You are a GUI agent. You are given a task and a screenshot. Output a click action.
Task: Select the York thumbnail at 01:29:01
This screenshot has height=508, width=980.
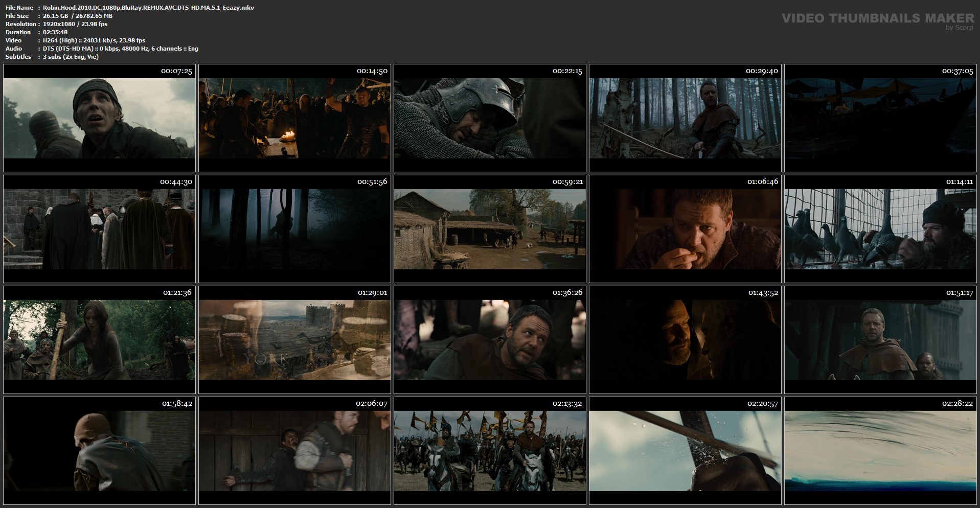point(294,340)
